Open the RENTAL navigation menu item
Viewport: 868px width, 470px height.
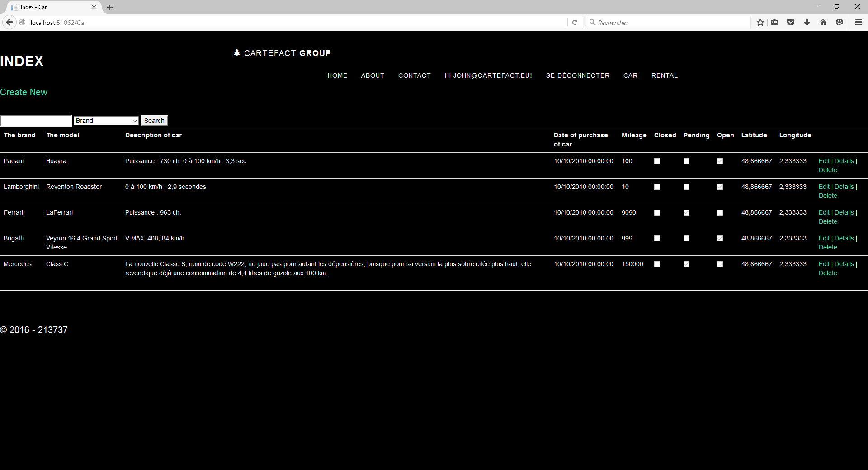click(664, 75)
